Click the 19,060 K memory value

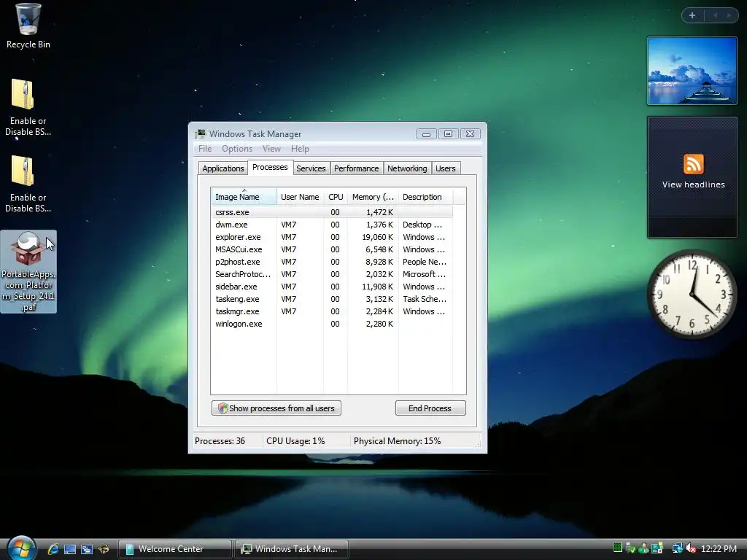click(x=377, y=237)
